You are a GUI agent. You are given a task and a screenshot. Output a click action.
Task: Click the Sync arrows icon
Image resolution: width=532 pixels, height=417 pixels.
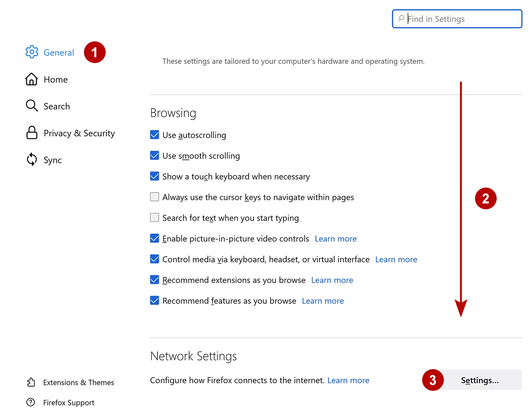[x=32, y=160]
